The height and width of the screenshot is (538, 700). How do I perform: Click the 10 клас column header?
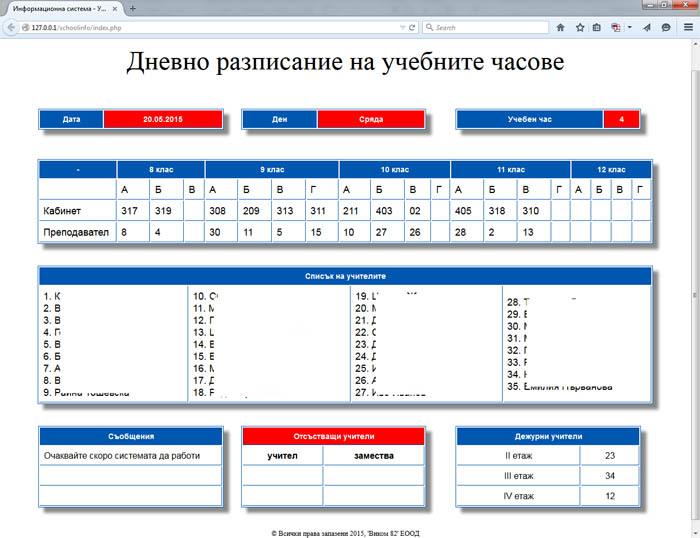point(395,170)
